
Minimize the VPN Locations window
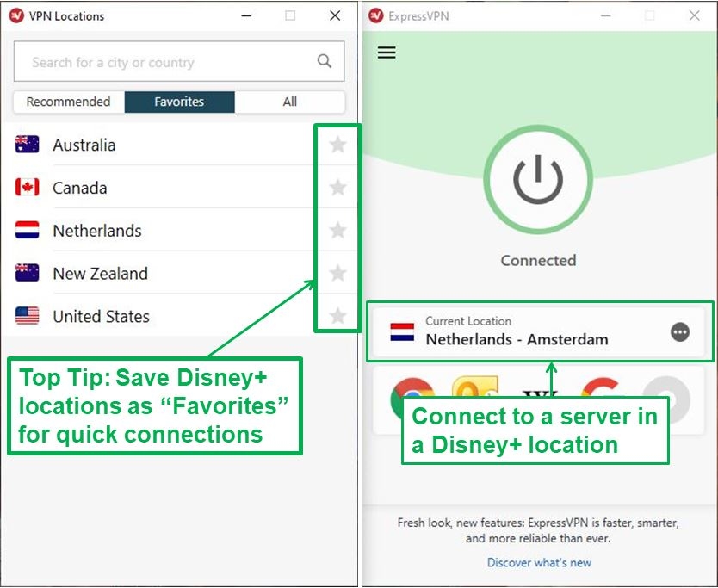[x=246, y=16]
